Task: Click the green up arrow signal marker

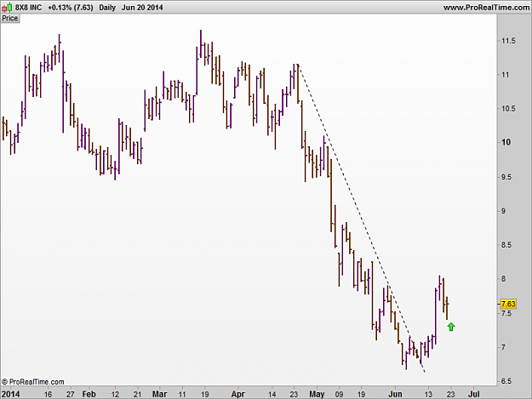Action: click(x=451, y=327)
